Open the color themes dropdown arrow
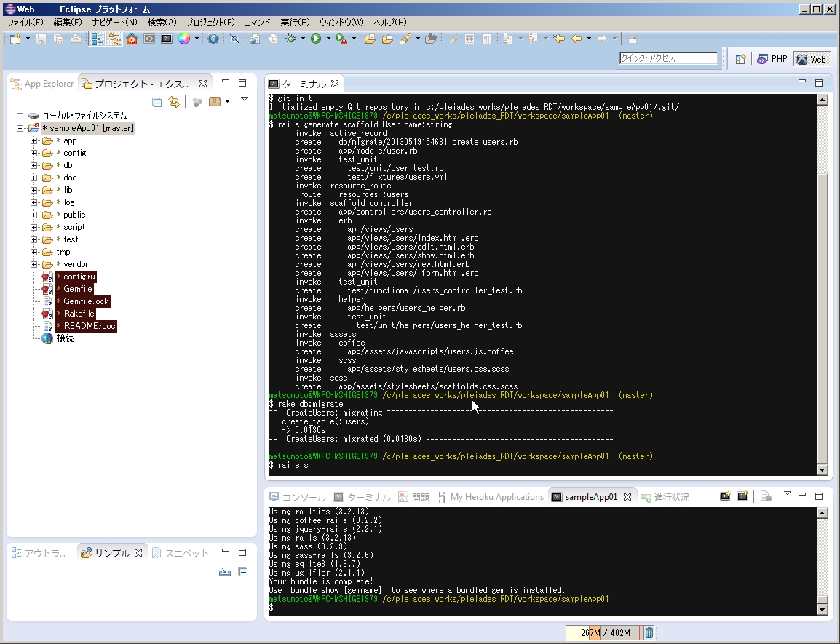The width and height of the screenshot is (840, 644). click(197, 39)
